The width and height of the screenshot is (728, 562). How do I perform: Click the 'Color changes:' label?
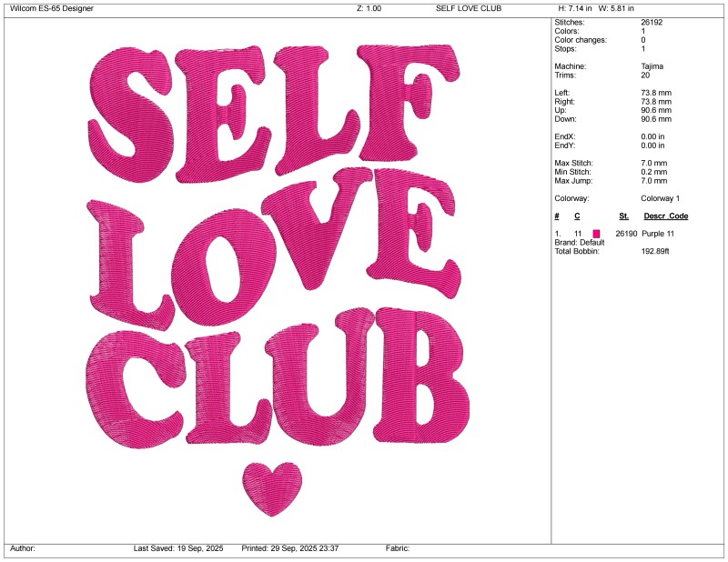[x=581, y=40]
